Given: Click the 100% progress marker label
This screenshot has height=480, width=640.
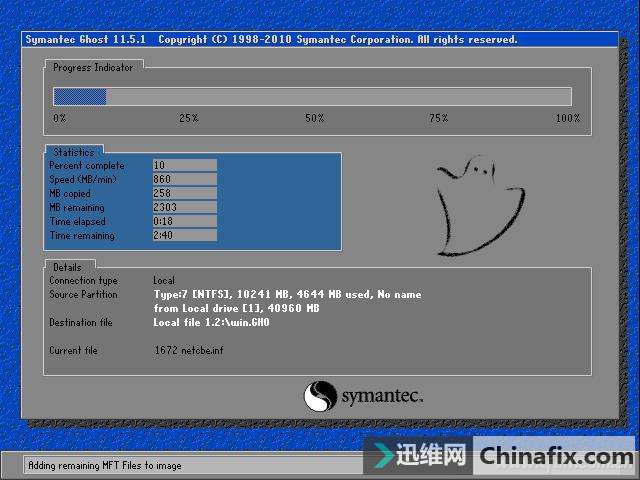Looking at the screenshot, I should [567, 118].
